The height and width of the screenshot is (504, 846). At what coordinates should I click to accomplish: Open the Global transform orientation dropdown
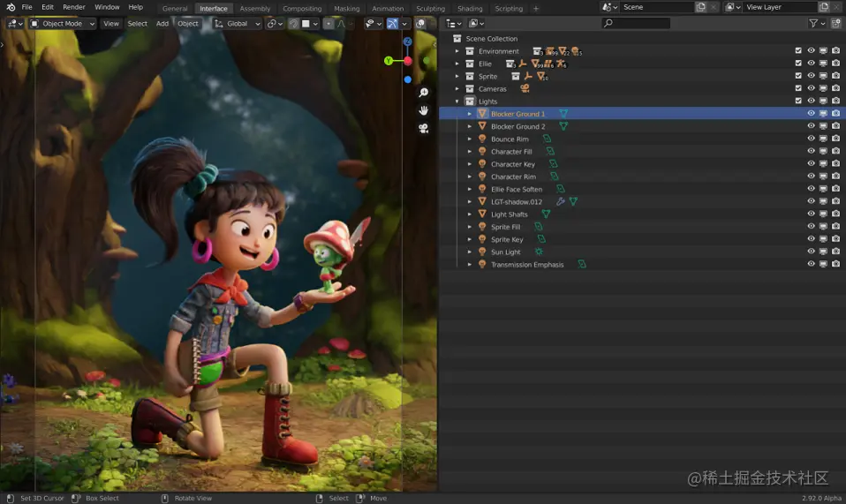click(237, 24)
